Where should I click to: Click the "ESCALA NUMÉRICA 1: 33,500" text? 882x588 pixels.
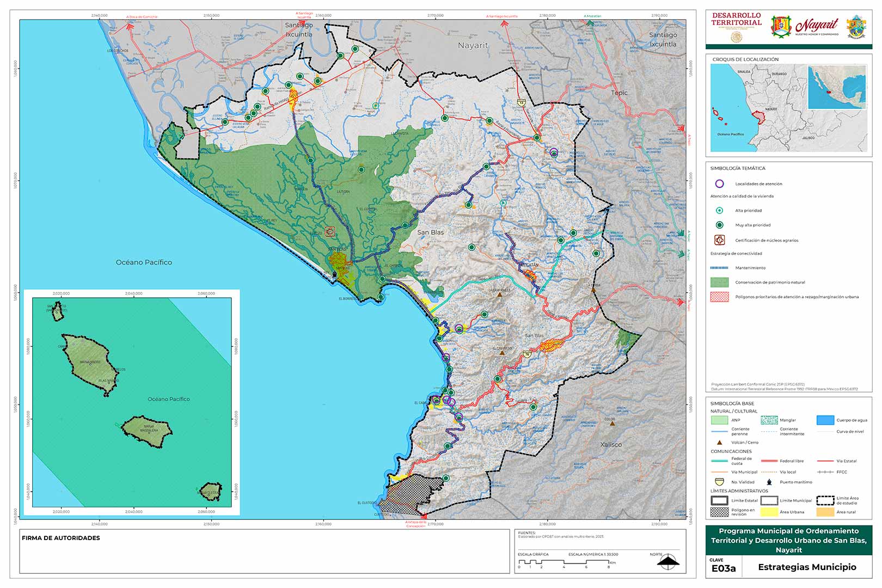tap(593, 554)
